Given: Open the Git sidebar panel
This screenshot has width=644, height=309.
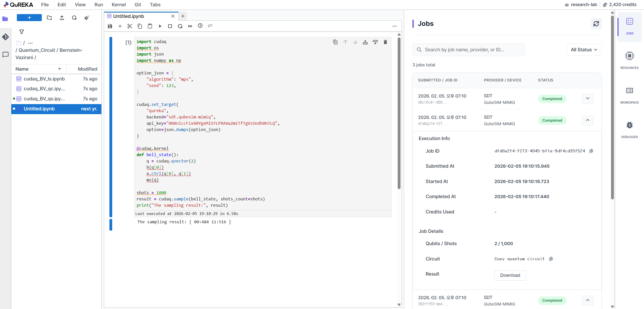Looking at the screenshot, I should pos(6,37).
